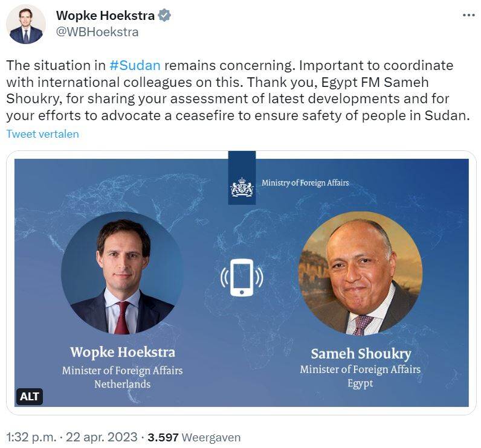Click the "Ministry of Foreign Affairs" banner text
The width and height of the screenshot is (481, 448).
click(x=305, y=182)
